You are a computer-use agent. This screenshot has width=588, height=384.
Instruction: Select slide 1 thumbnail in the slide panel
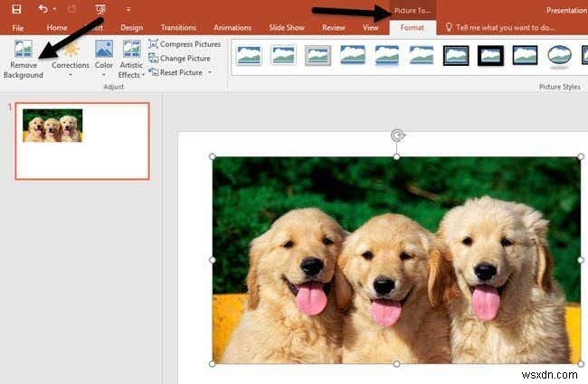point(82,141)
